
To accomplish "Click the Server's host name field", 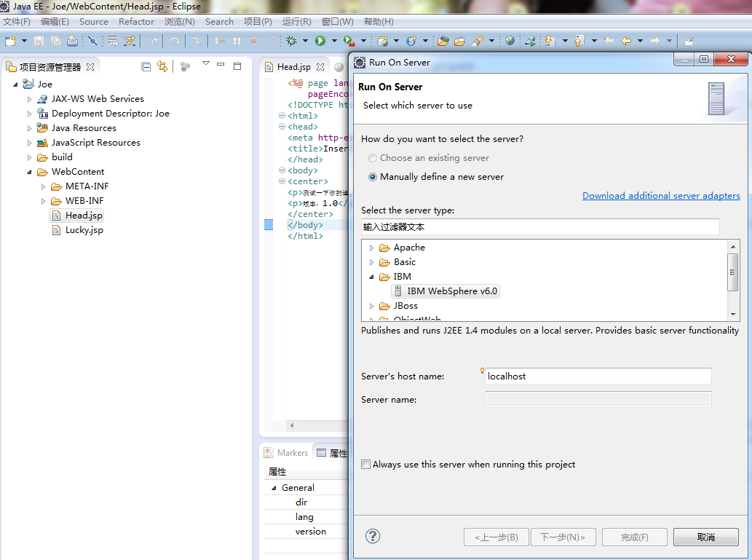I will click(x=598, y=376).
